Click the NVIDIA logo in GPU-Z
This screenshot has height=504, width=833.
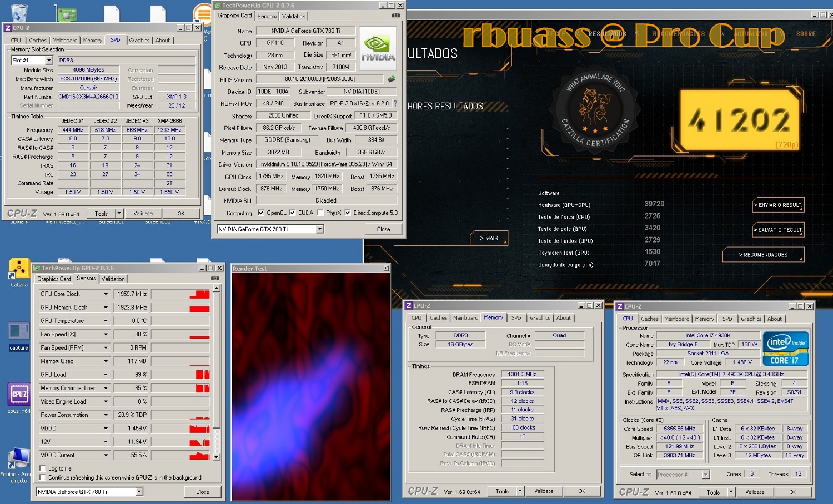click(x=378, y=48)
